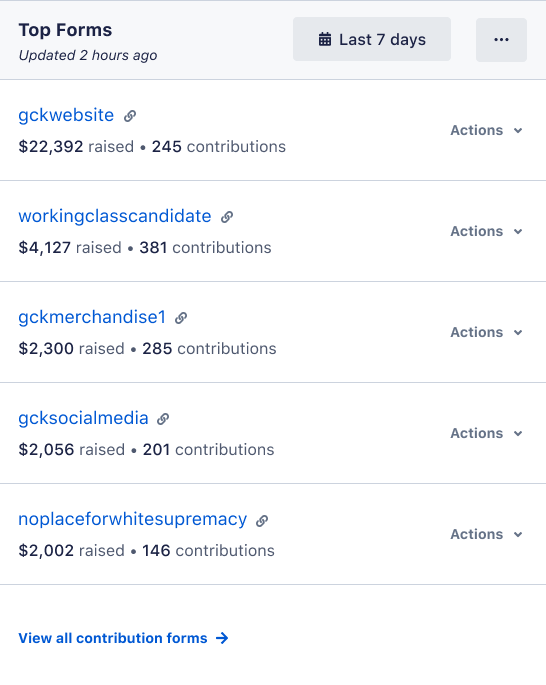
Task: Open Actions menu for workingclasscandidate
Action: click(x=487, y=231)
